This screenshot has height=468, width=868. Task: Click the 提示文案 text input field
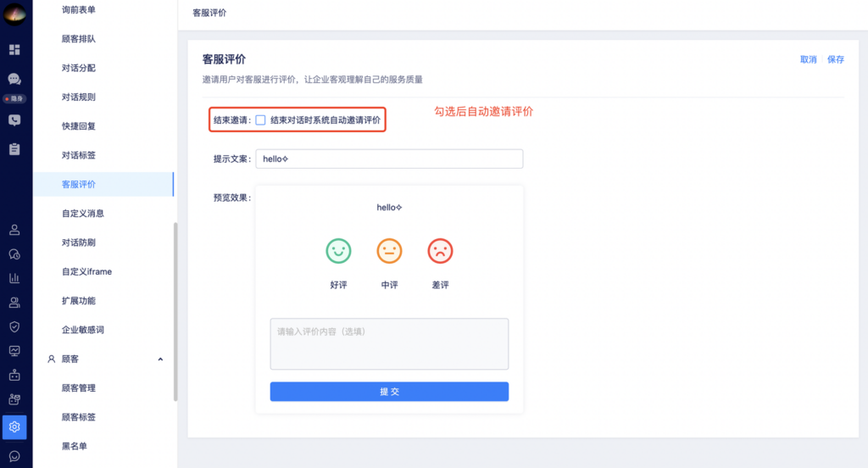pos(389,159)
